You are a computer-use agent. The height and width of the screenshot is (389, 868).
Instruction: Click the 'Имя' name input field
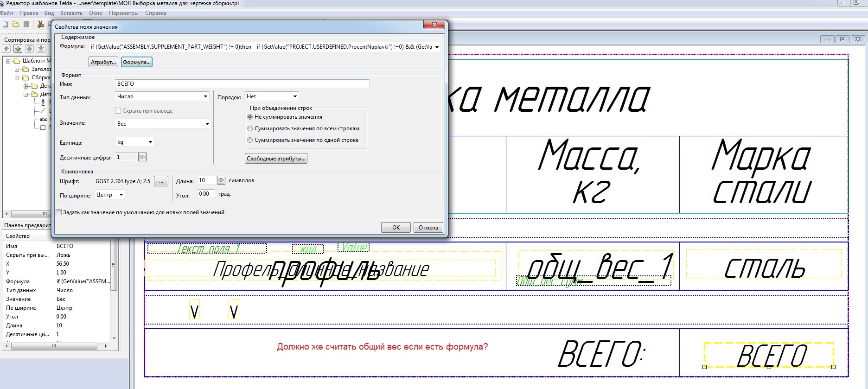pos(242,84)
